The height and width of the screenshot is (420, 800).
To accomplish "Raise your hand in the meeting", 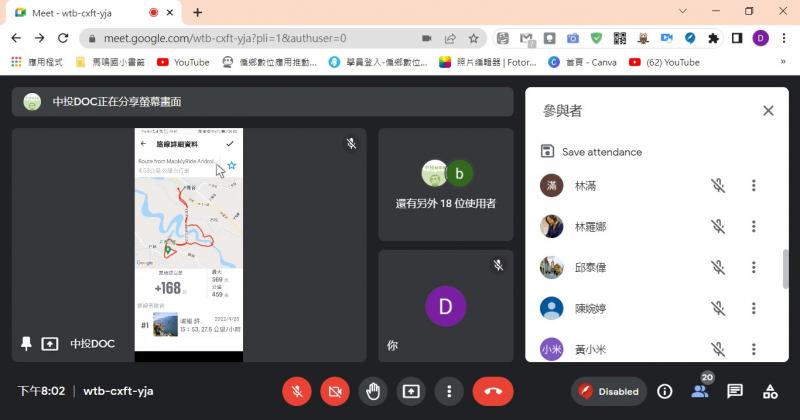I will pos(373,391).
